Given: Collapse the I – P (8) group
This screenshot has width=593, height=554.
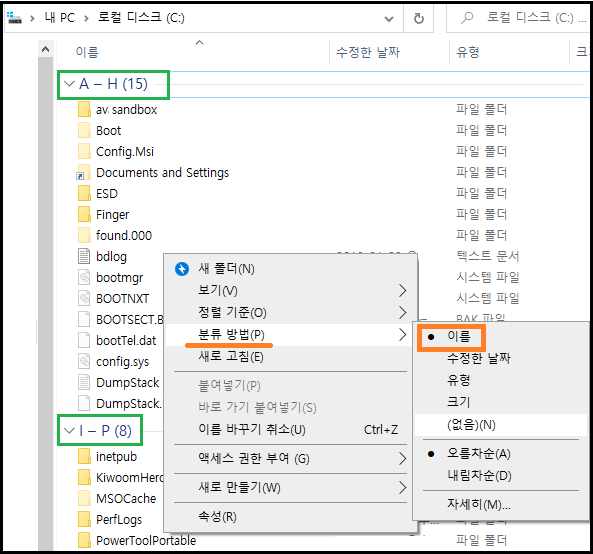Looking at the screenshot, I should pyautogui.click(x=69, y=430).
